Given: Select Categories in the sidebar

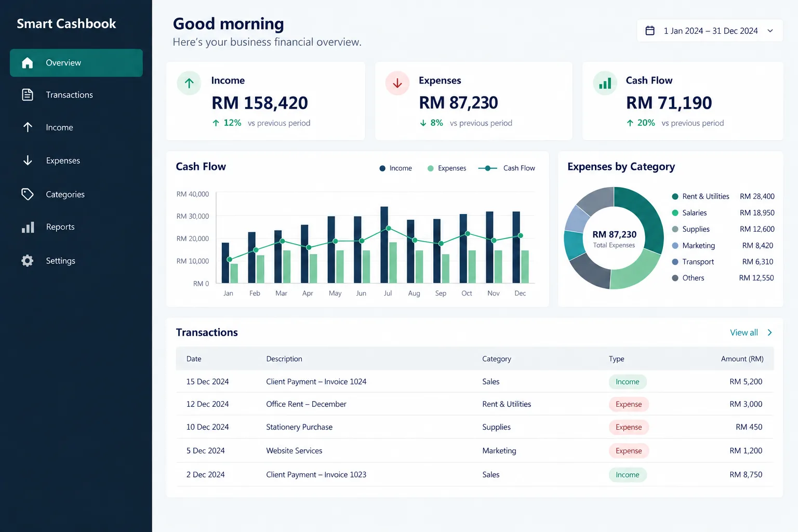Looking at the screenshot, I should pos(76,194).
